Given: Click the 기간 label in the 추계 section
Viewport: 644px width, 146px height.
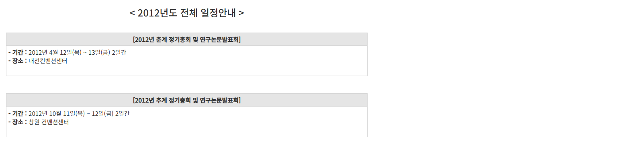Looking at the screenshot, I should point(18,113).
